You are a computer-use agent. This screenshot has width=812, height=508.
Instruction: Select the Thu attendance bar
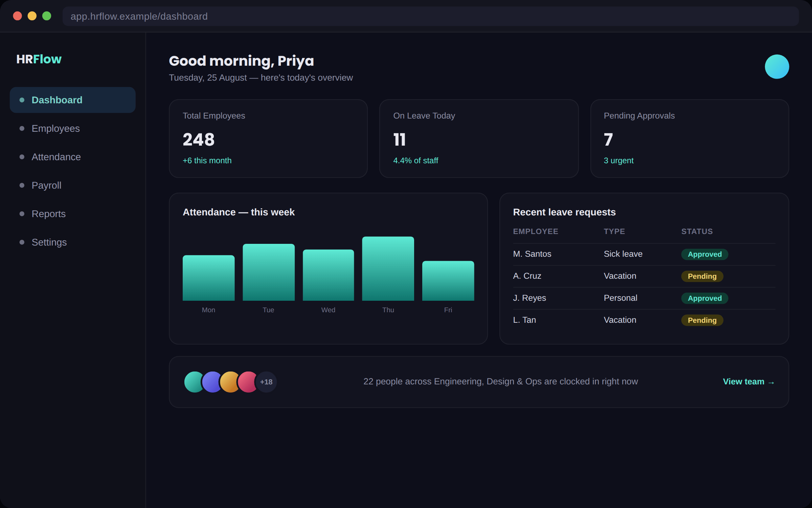pyautogui.click(x=388, y=269)
